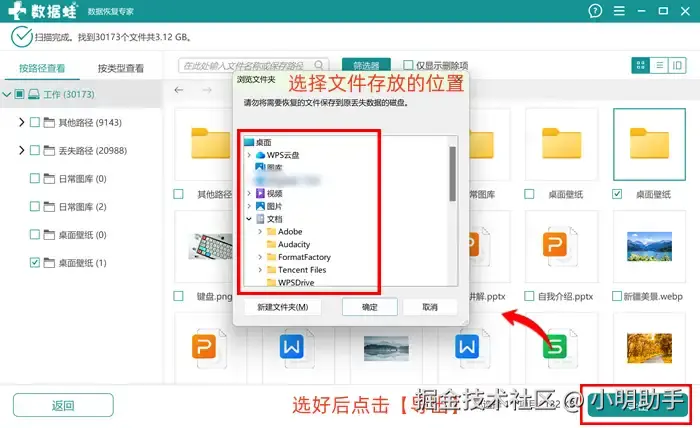Expand the 丢失路径 (20988) node
Image resolution: width=700 pixels, height=428 pixels.
[x=21, y=150]
